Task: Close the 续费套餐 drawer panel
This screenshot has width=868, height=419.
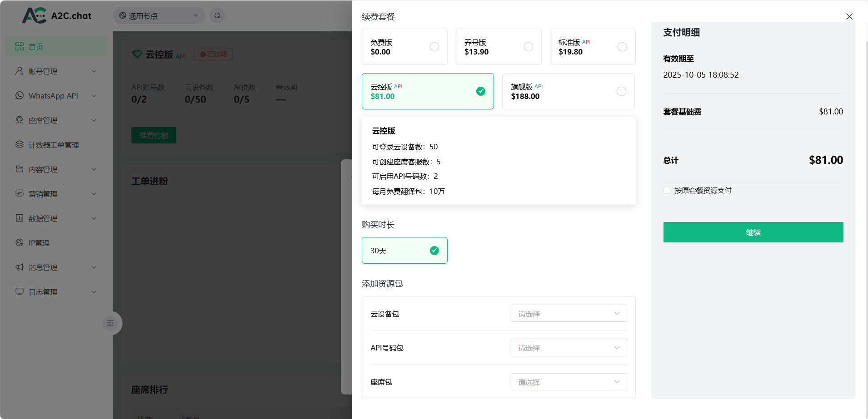Action: [x=849, y=16]
